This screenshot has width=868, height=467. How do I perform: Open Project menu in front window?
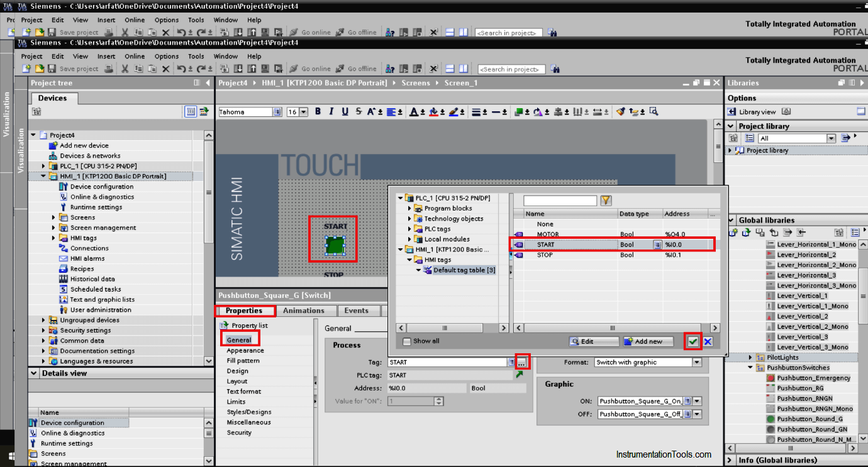tap(31, 56)
